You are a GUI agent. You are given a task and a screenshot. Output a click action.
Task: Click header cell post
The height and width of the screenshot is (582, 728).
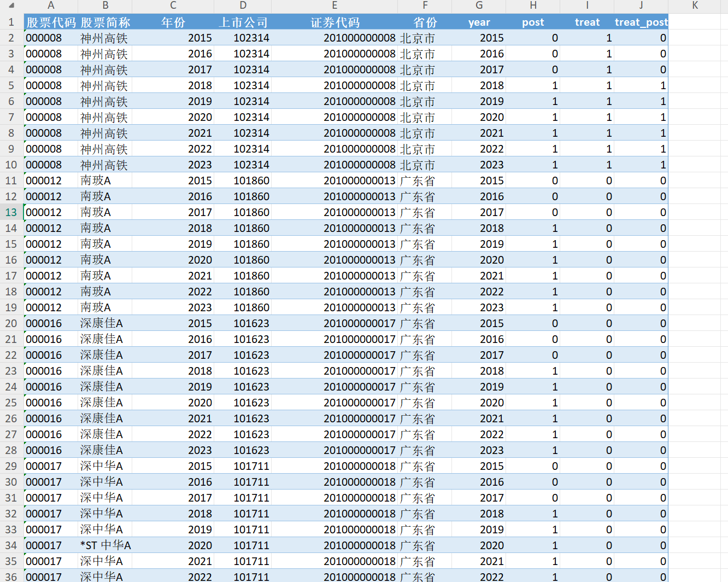point(533,22)
